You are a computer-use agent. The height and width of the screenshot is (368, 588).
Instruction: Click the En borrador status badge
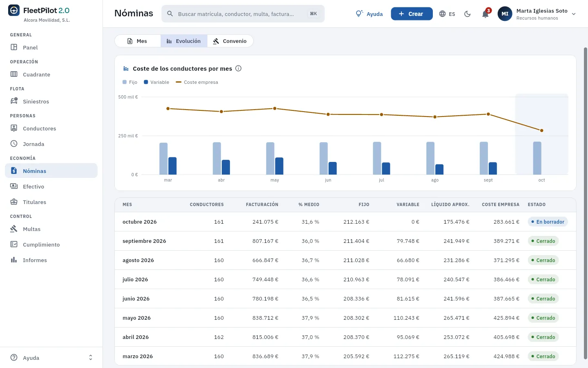548,222
